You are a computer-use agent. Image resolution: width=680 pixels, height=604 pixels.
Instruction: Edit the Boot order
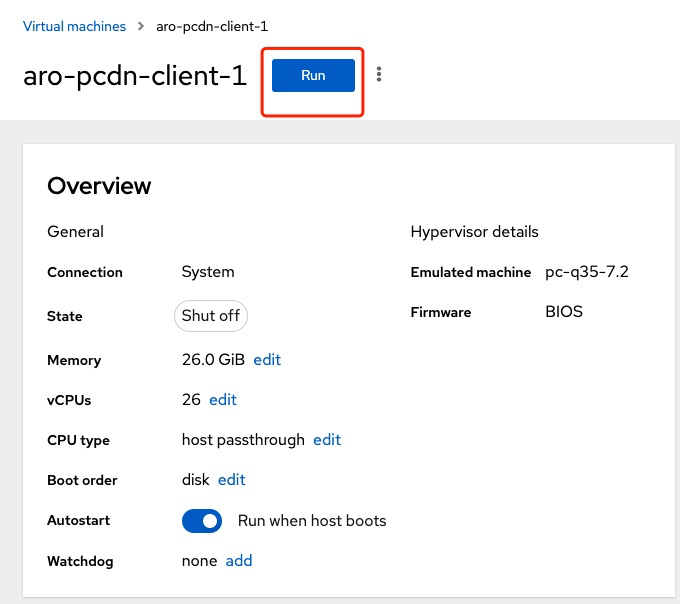pos(231,480)
